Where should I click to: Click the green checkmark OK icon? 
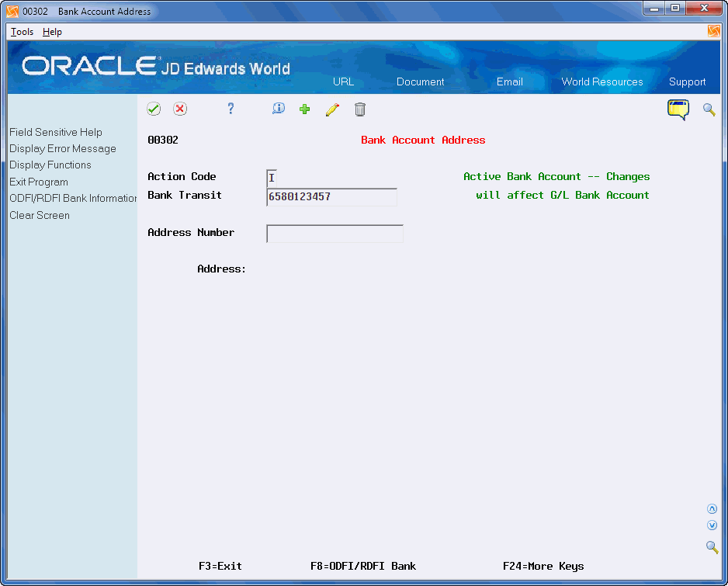point(154,109)
